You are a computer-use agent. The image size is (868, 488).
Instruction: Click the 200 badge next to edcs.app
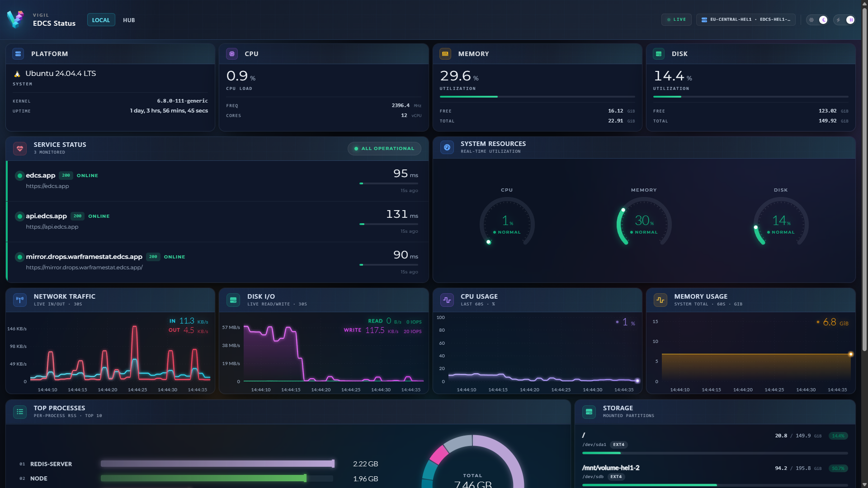[66, 175]
